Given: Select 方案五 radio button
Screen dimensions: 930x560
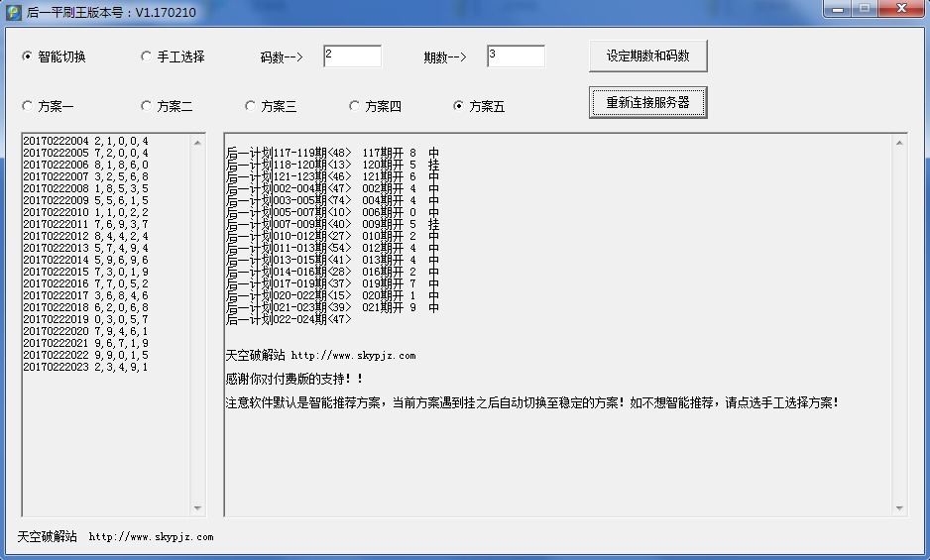Looking at the screenshot, I should pos(459,106).
